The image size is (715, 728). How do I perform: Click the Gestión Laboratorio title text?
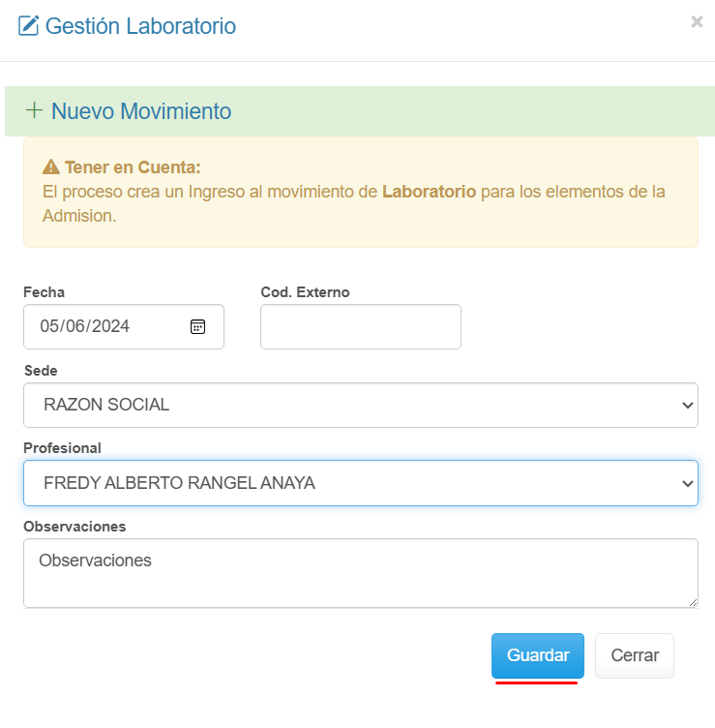pyautogui.click(x=140, y=26)
